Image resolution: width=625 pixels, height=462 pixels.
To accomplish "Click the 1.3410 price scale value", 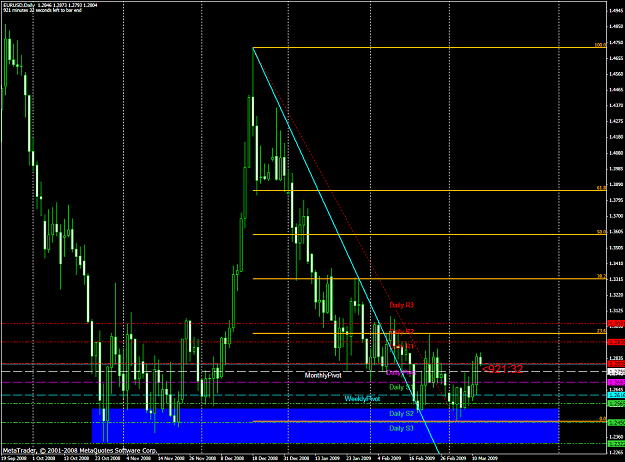I will pyautogui.click(x=615, y=263).
